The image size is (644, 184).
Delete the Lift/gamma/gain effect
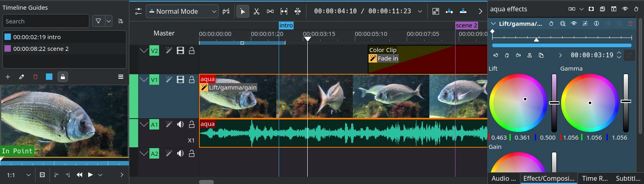[x=630, y=24]
